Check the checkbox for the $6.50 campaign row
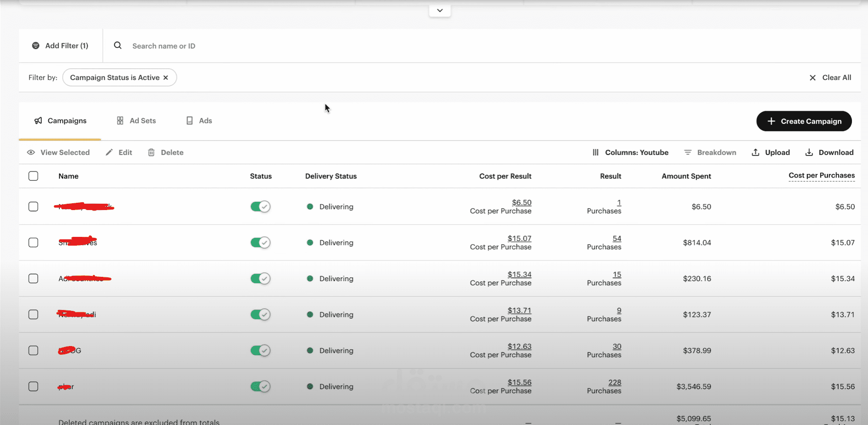 [33, 207]
